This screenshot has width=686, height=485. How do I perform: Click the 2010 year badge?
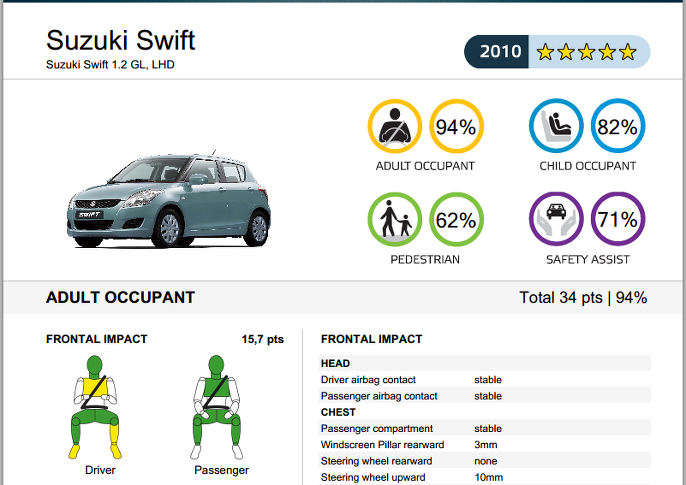tap(497, 52)
